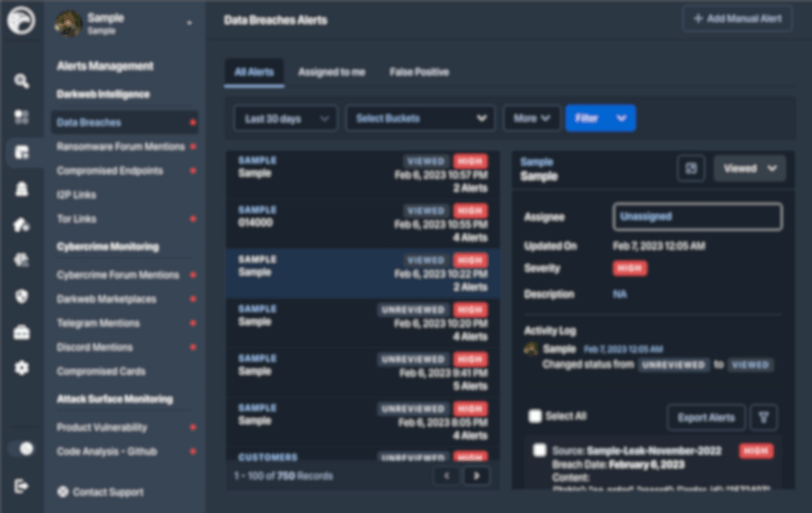Click the user avatar picture
This screenshot has height=513, width=812.
coord(68,23)
